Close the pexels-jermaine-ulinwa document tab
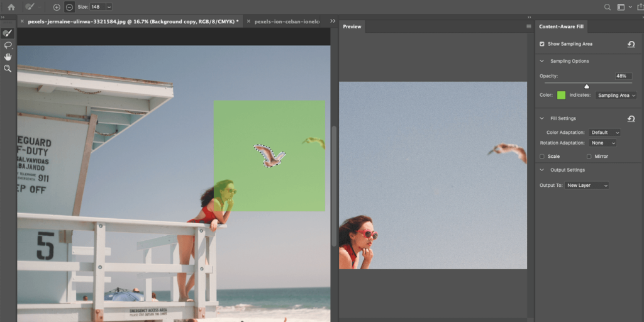Image resolution: width=644 pixels, height=322 pixels. coord(22,21)
